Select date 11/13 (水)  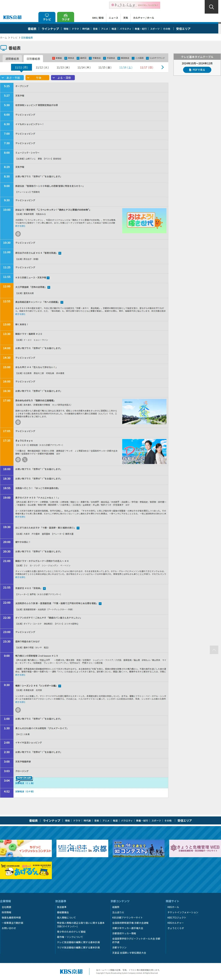pyautogui.click(x=63, y=67)
